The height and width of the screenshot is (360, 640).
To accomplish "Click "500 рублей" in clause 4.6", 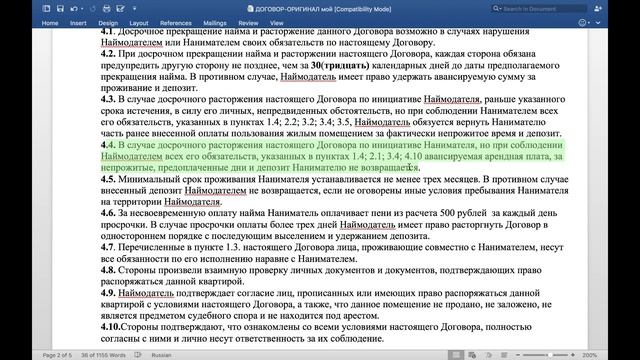I will (463, 213).
